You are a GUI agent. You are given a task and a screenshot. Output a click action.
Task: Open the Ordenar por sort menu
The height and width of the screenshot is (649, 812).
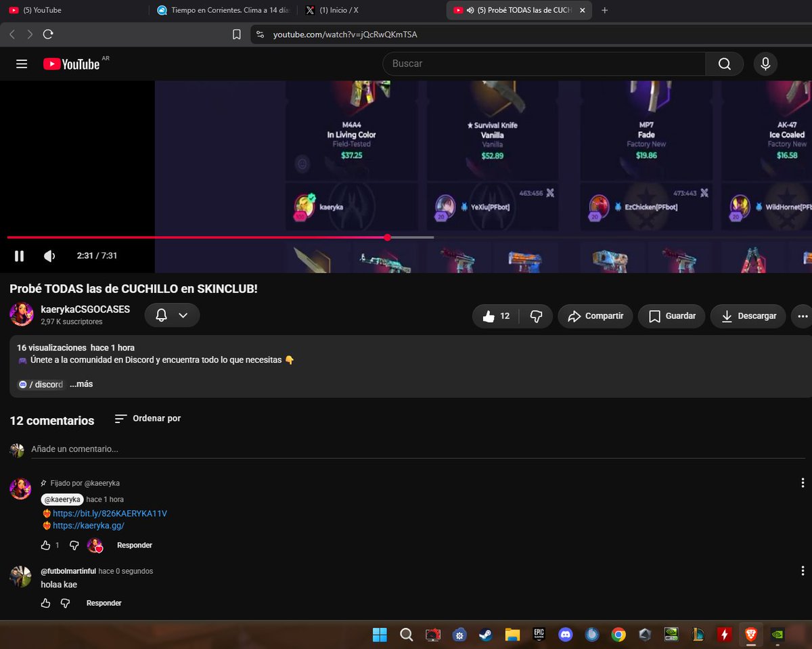point(148,419)
